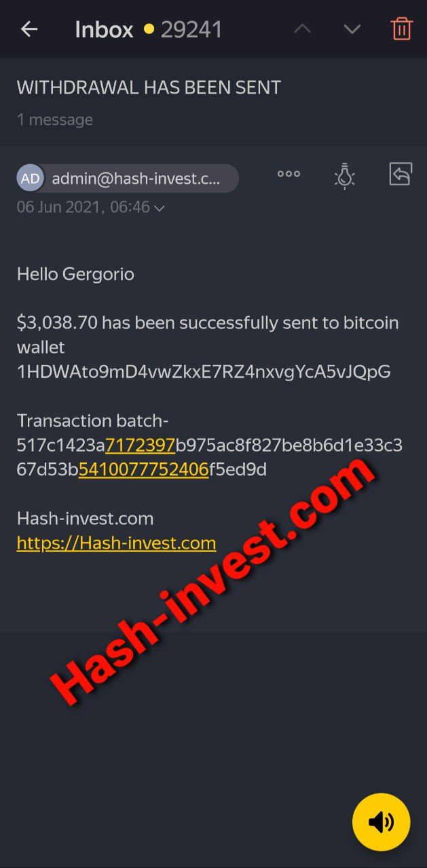The image size is (427, 868).
Task: Tap the light bulb icon
Action: pos(345,176)
